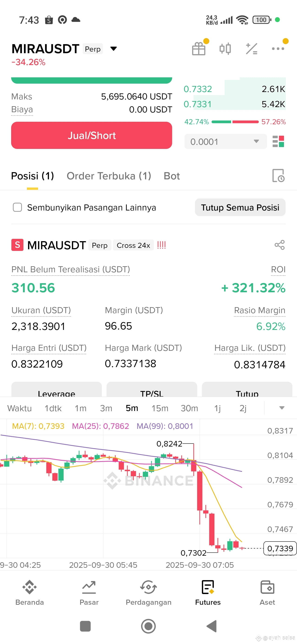Screen dimensions: 297x644
Task: Open the 0.0001 price precision dropdown
Action: [x=226, y=141]
